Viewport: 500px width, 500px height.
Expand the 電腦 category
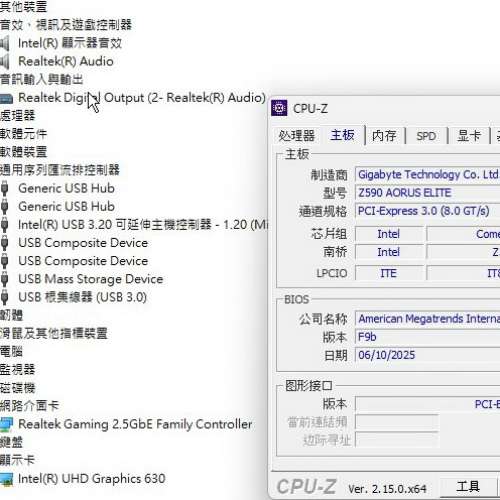coord(11,351)
